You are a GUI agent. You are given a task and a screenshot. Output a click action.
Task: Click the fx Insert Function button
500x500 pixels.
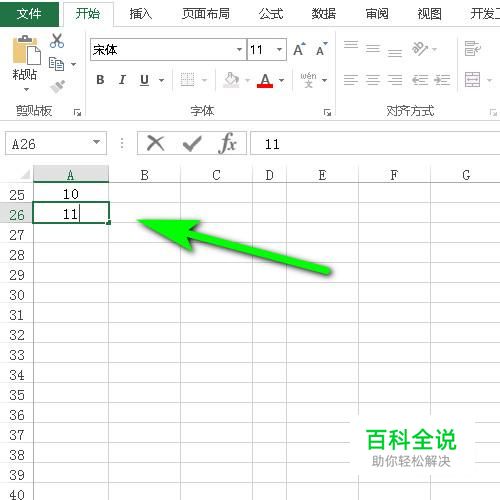228,143
